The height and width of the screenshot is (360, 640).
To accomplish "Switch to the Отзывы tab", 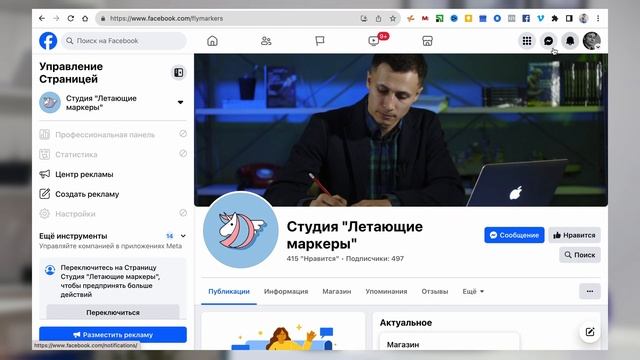I will [435, 291].
